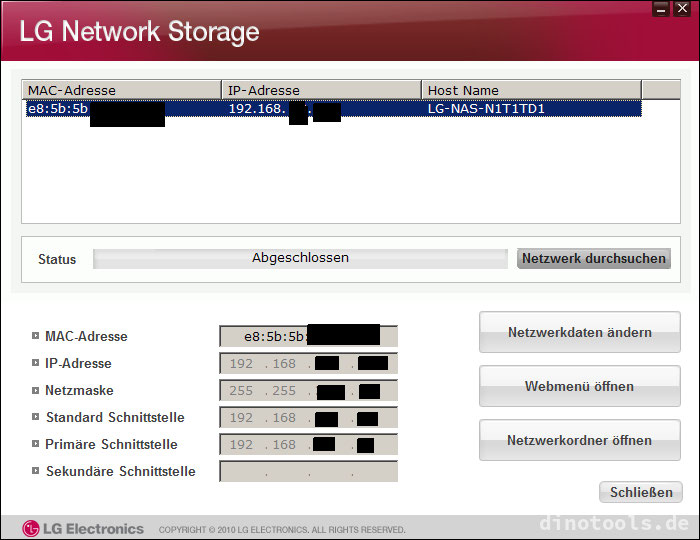Sort by the MAC-Adresse column header
This screenshot has width=700, height=540.
click(x=121, y=90)
